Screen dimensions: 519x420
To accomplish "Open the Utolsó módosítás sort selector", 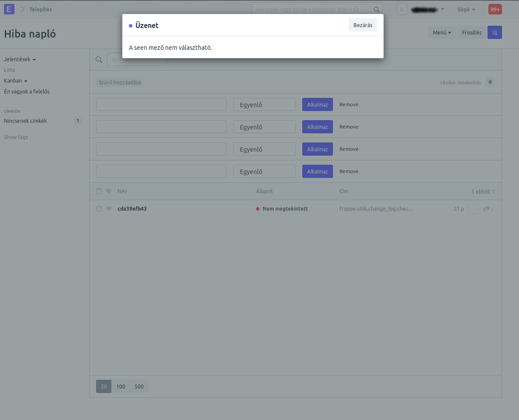I will click(x=460, y=83).
